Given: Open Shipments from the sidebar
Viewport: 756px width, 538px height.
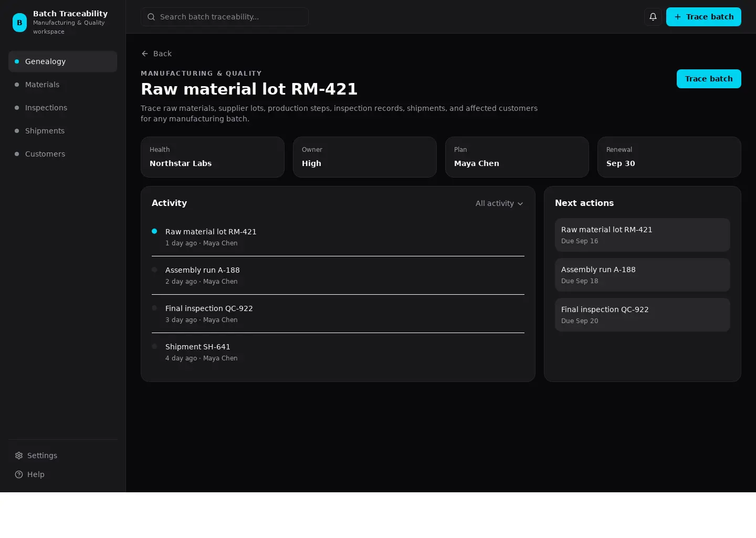Looking at the screenshot, I should [x=62, y=131].
